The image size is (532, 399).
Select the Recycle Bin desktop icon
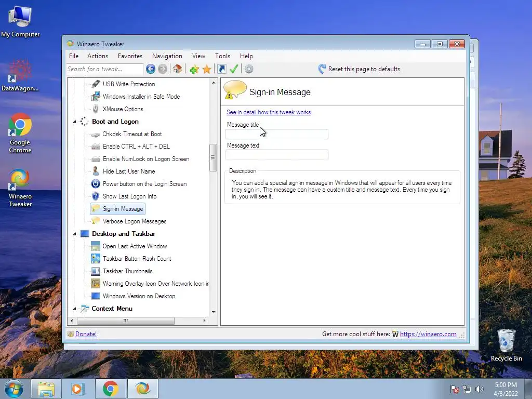(506, 345)
